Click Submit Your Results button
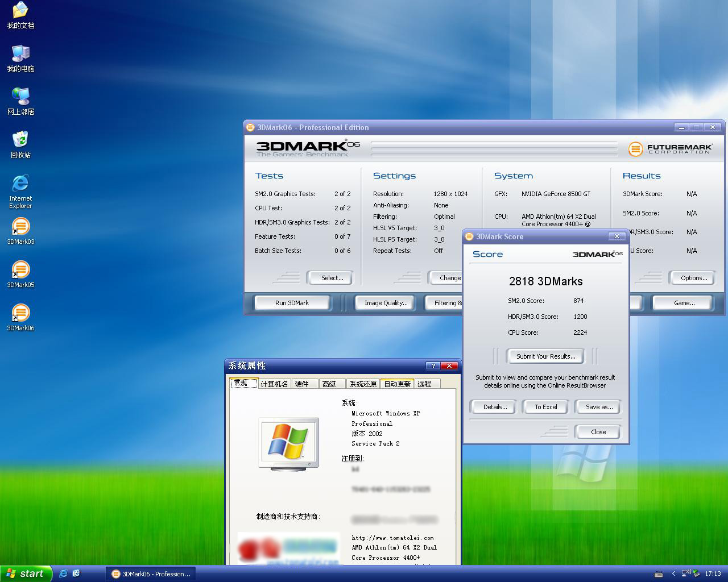 545,356
